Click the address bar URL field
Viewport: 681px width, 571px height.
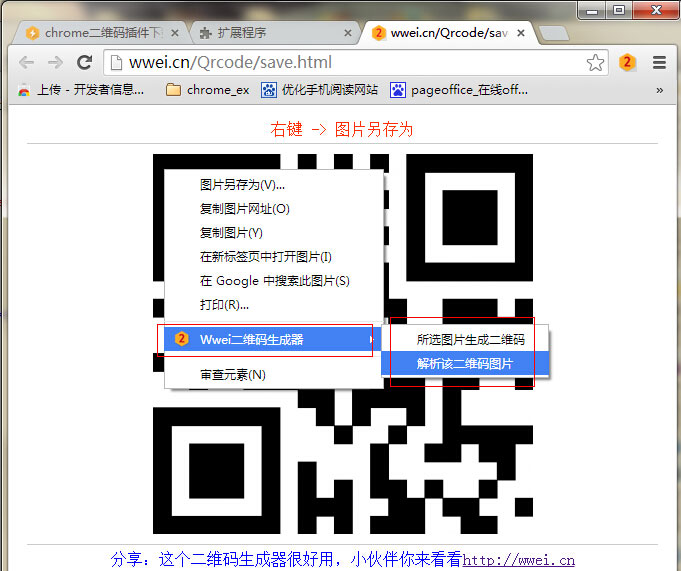(x=355, y=63)
